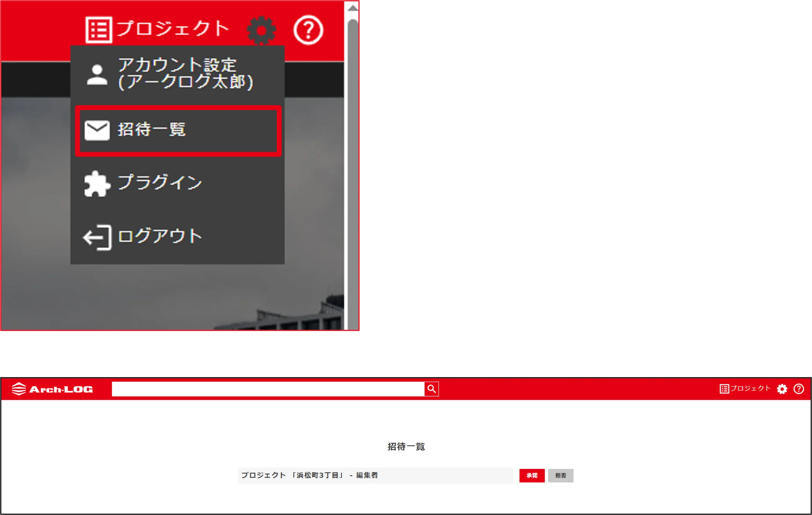Click the large gear settings icon

[x=261, y=30]
